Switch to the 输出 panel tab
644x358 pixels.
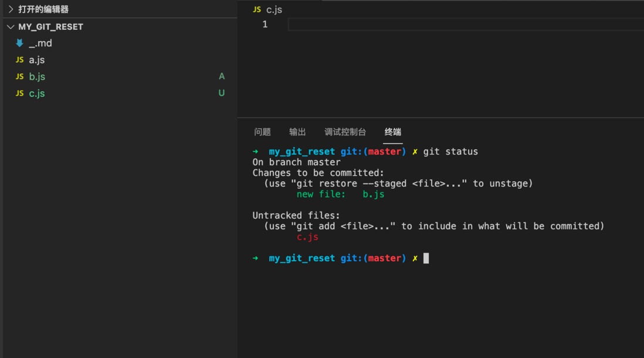297,132
